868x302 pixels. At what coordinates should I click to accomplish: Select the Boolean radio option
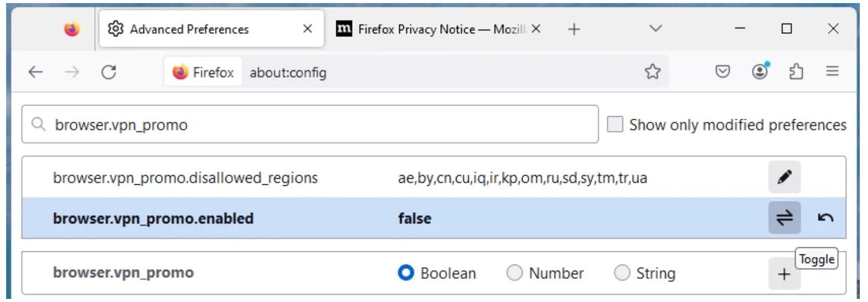click(x=406, y=273)
